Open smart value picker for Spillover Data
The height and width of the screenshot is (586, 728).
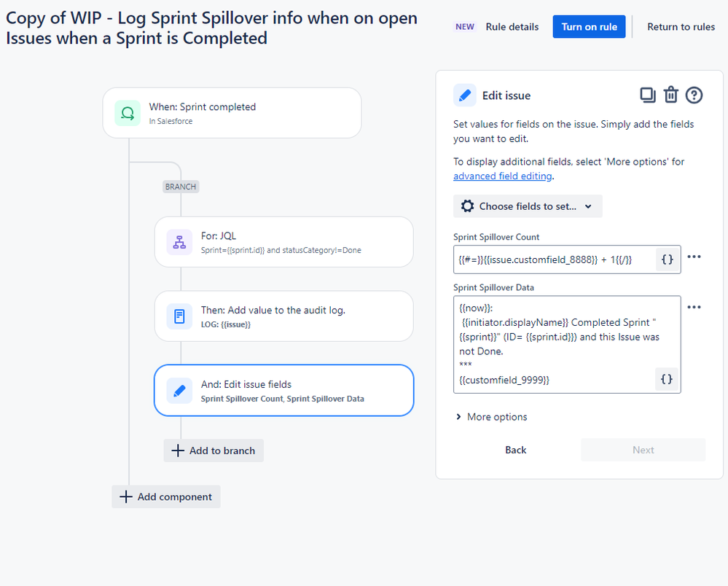tap(667, 379)
